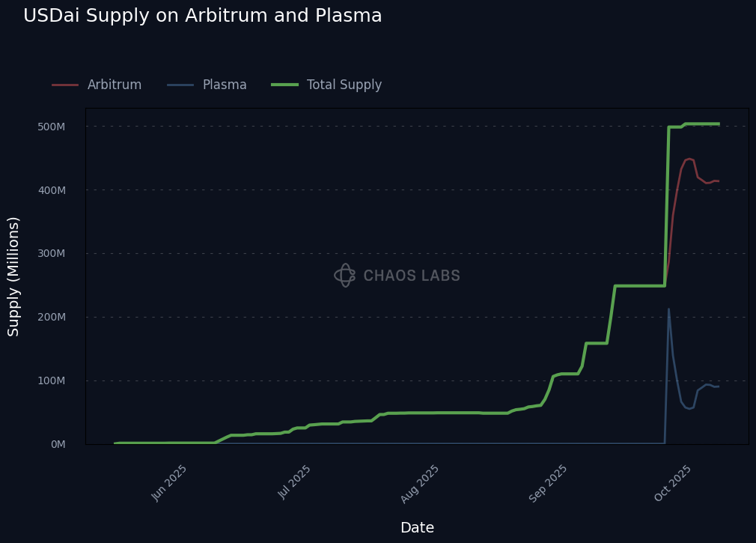The height and width of the screenshot is (543, 756).
Task: Click the Plasma line's peak near 200M
Action: 668,309
